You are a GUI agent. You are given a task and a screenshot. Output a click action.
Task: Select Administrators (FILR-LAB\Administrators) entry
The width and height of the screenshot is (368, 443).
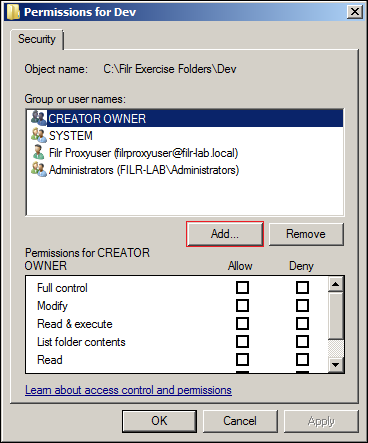coord(184,170)
